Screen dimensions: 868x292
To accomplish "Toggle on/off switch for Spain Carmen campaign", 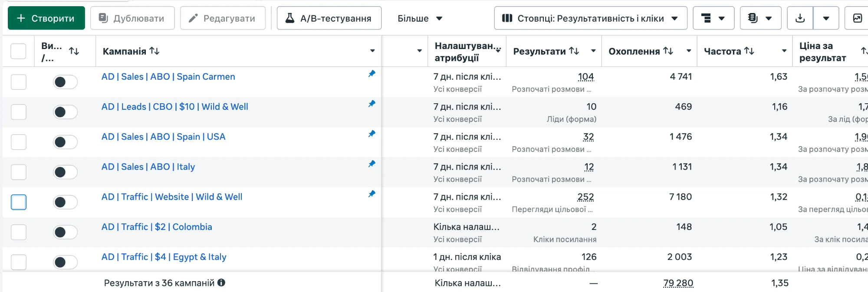I will tap(65, 82).
